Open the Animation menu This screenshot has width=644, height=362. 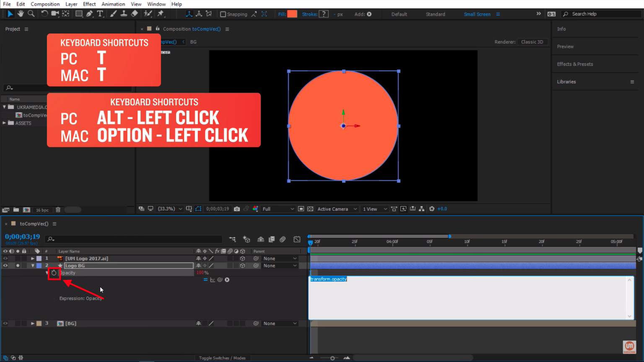coord(113,4)
